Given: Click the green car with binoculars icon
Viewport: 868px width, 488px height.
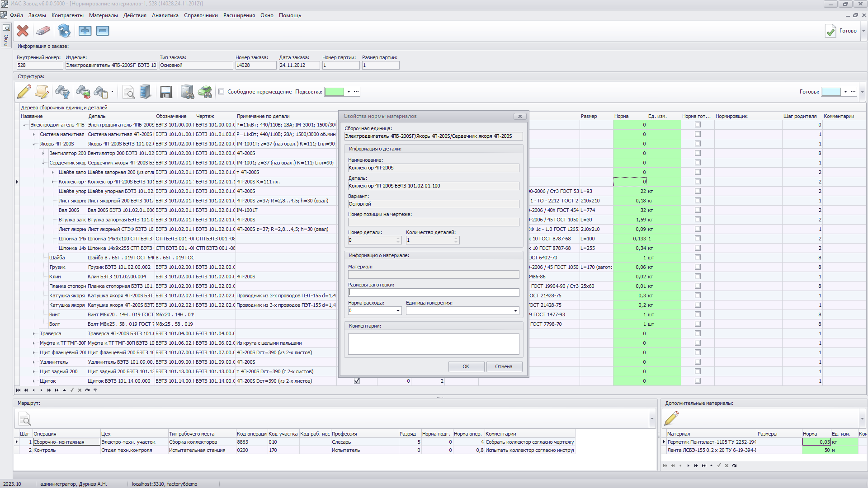Looking at the screenshot, I should pos(205,92).
